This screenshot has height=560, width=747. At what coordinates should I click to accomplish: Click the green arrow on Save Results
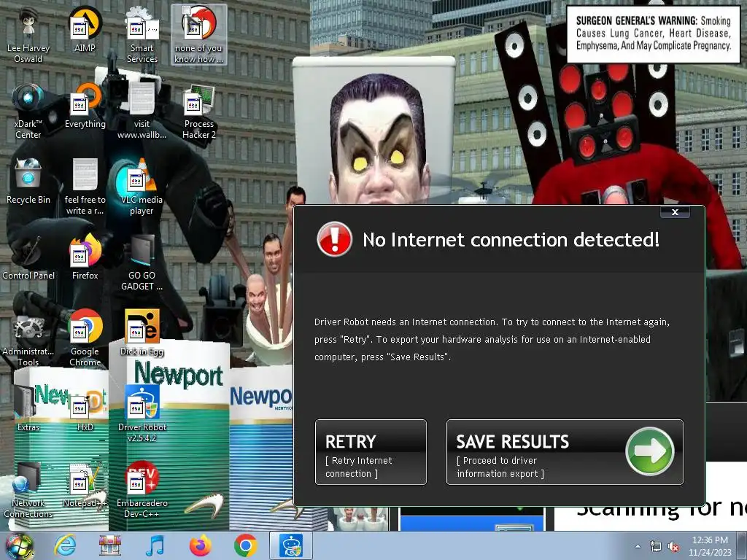tap(650, 451)
